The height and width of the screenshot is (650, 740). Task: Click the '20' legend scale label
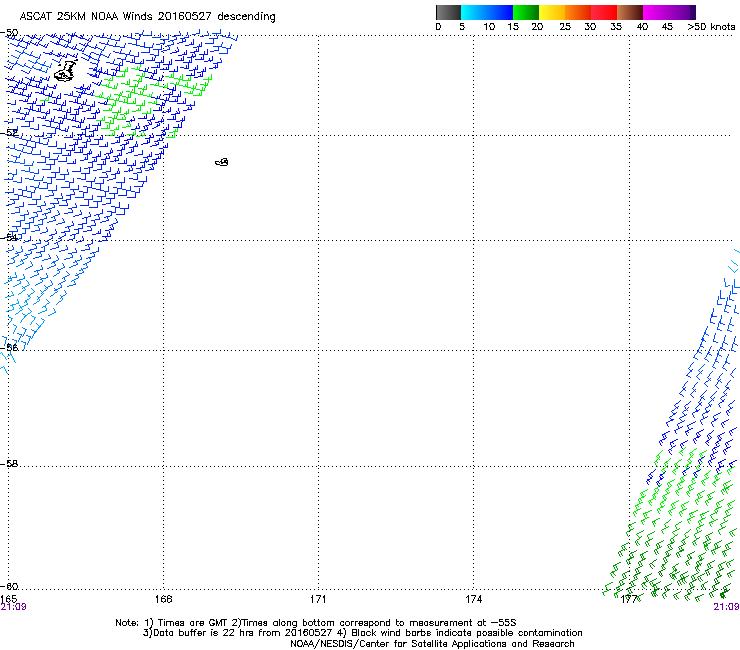[537, 27]
